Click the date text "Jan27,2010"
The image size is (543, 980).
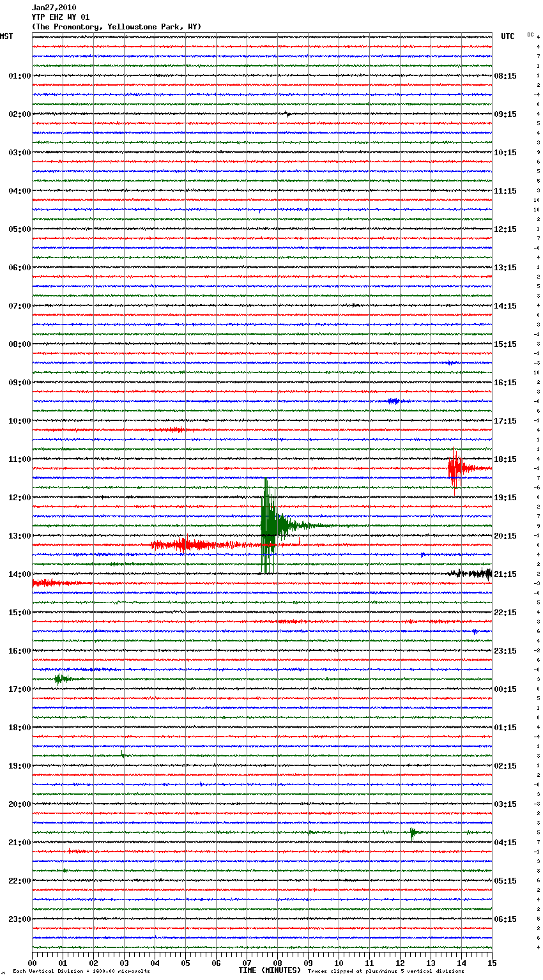[x=54, y=8]
